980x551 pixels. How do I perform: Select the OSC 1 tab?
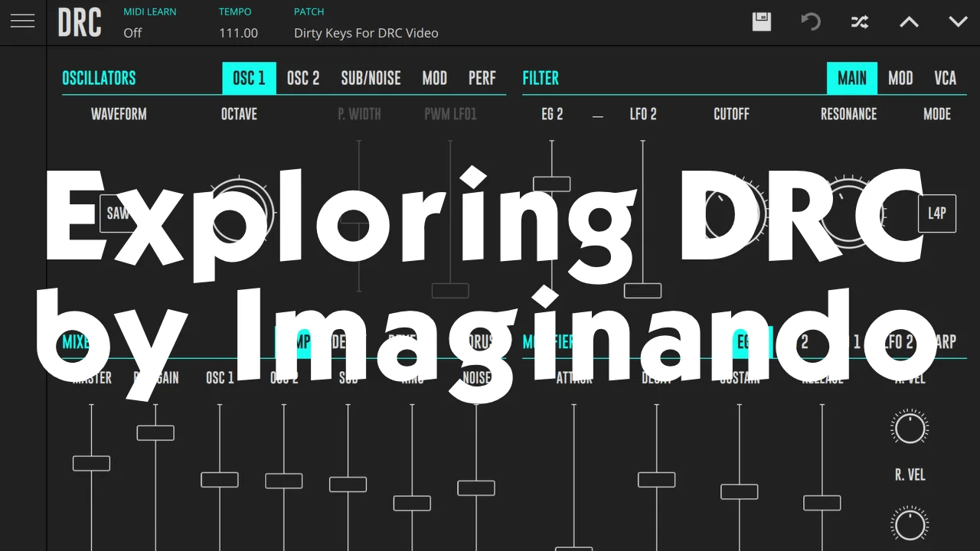point(249,78)
